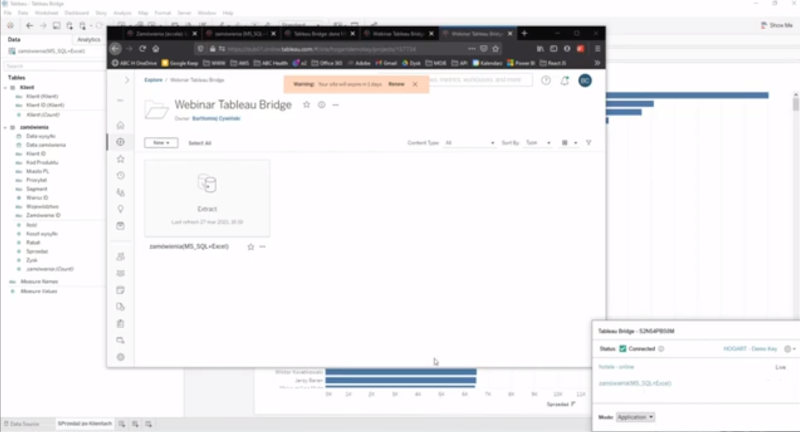Click Tableau Desktop undo back arrow
The height and width of the screenshot is (432, 800).
[30, 26]
